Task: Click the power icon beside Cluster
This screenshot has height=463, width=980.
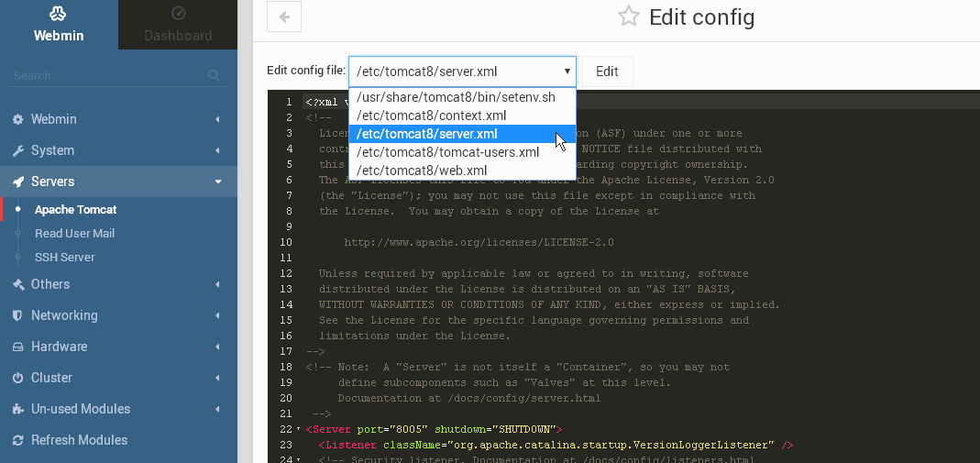Action: [18, 378]
